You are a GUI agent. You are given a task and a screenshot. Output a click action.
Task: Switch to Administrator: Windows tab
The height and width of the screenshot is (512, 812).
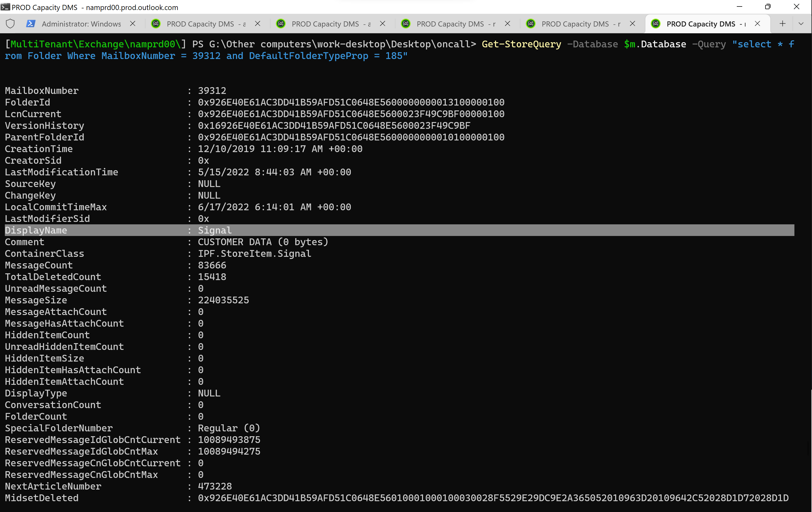pyautogui.click(x=81, y=24)
